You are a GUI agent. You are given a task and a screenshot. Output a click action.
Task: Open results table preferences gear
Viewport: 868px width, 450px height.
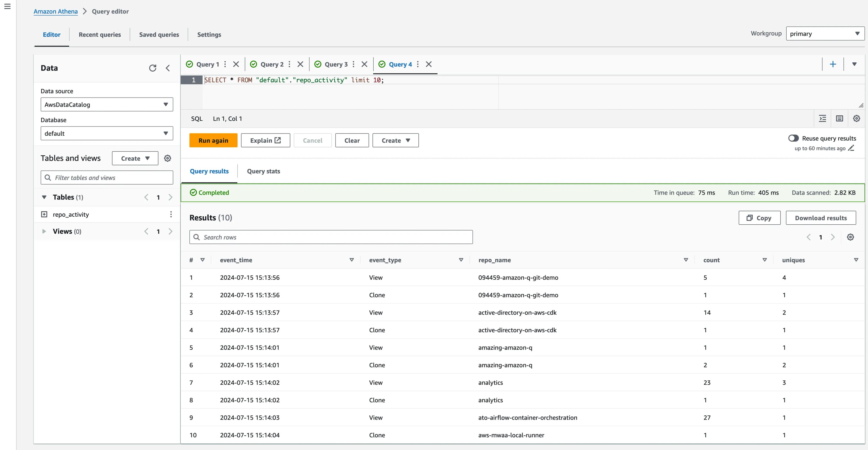click(850, 237)
